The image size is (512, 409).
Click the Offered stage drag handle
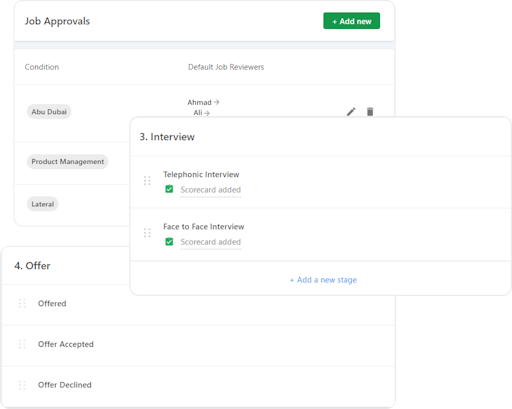pos(22,303)
